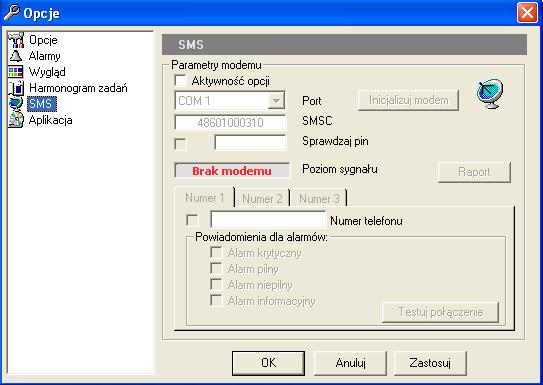The image size is (543, 385).
Task: Click the Powiadomienia dla alarmów label
Action: (261, 237)
